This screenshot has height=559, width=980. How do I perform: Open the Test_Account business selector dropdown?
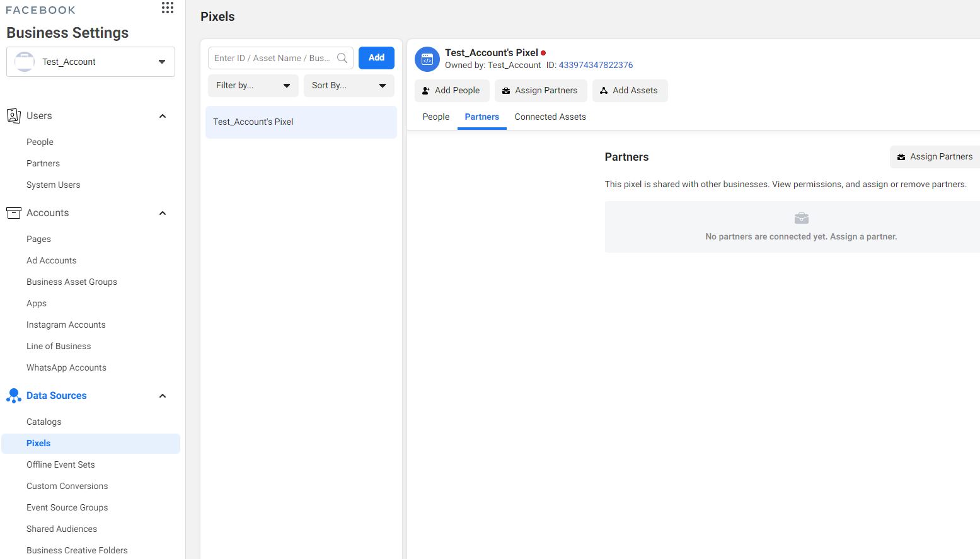(91, 62)
